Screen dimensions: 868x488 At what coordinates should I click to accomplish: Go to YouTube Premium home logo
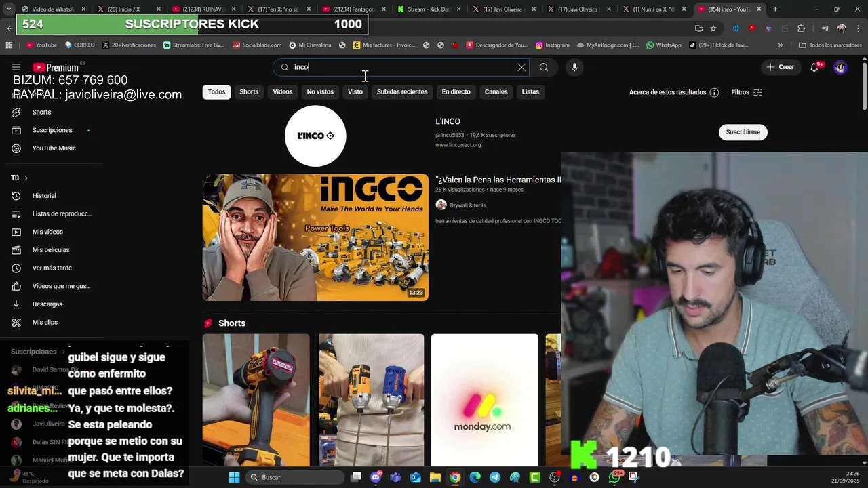point(56,67)
